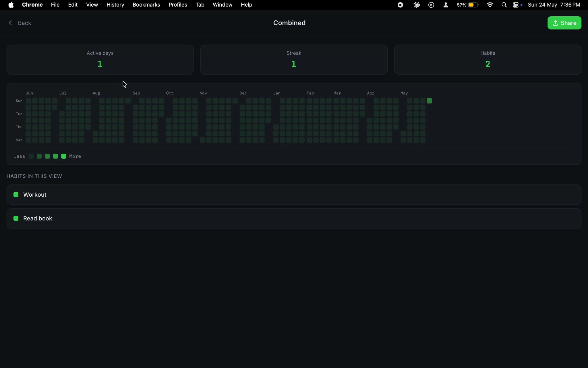This screenshot has height=368, width=588.
Task: Go back with the Back button
Action: point(20,23)
